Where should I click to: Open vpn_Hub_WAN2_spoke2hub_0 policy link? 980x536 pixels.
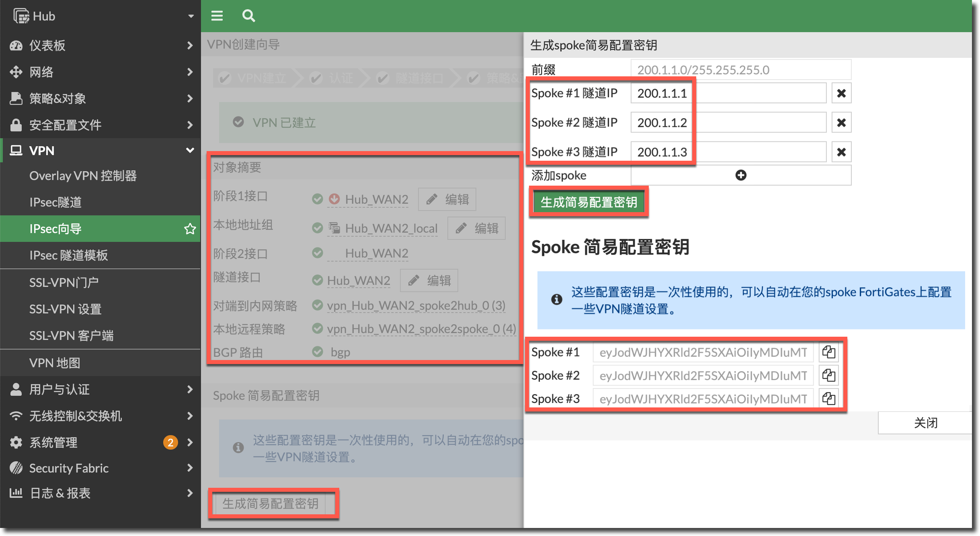[416, 306]
